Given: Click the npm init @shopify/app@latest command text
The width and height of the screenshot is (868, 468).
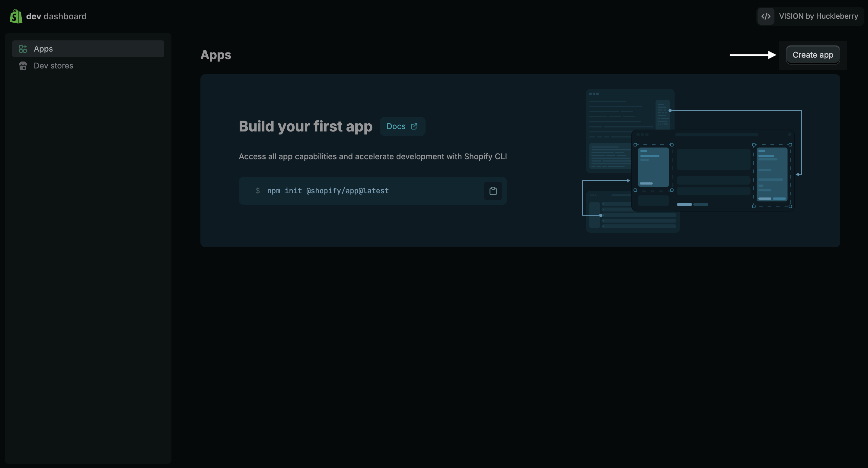Looking at the screenshot, I should pos(328,191).
